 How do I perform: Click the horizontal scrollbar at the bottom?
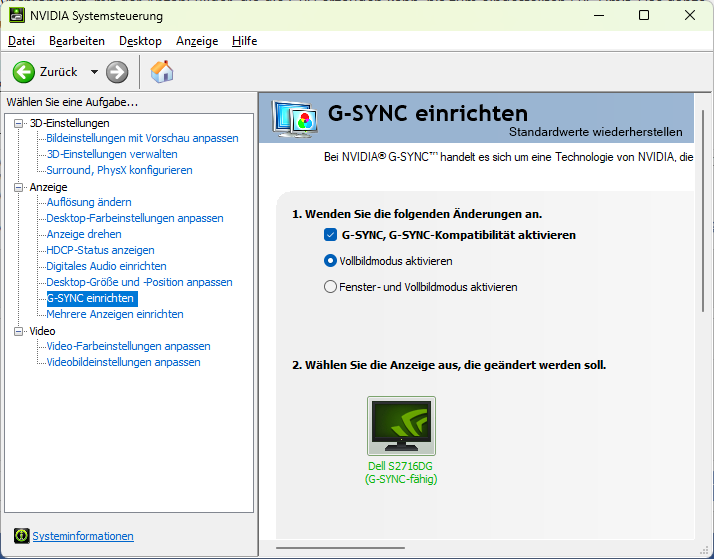(340, 548)
